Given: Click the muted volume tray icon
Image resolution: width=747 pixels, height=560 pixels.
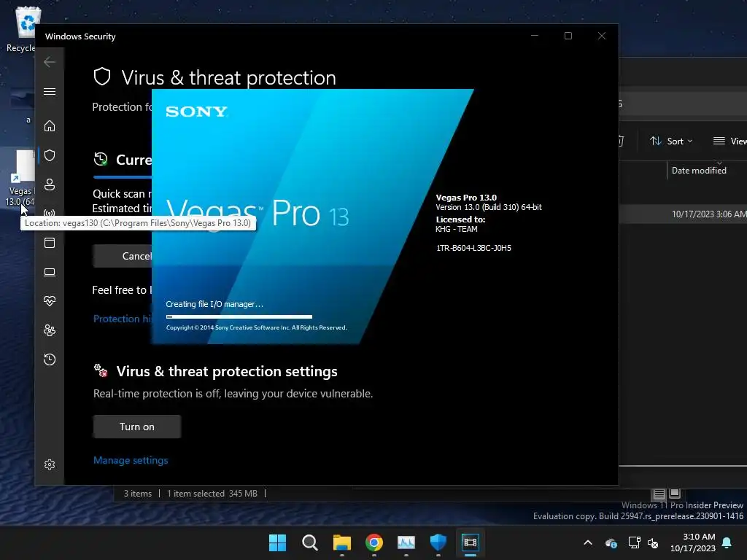Looking at the screenshot, I should pos(653,542).
